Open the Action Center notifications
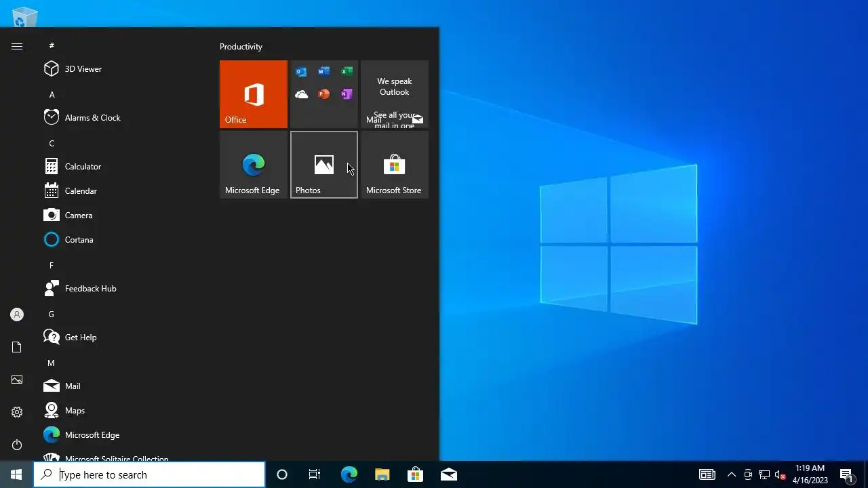868x488 pixels. coord(846,474)
